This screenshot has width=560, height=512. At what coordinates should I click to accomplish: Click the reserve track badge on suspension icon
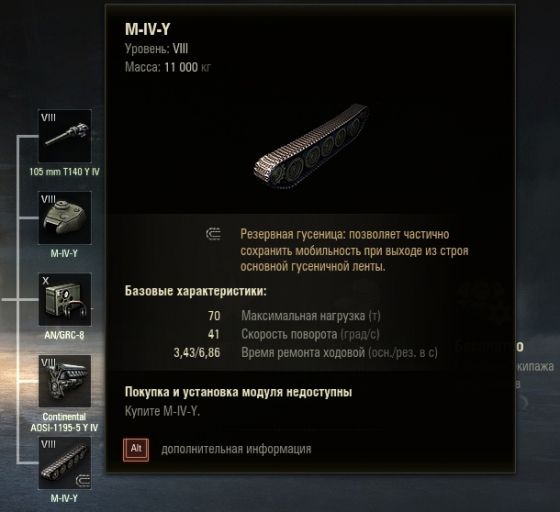[83, 481]
